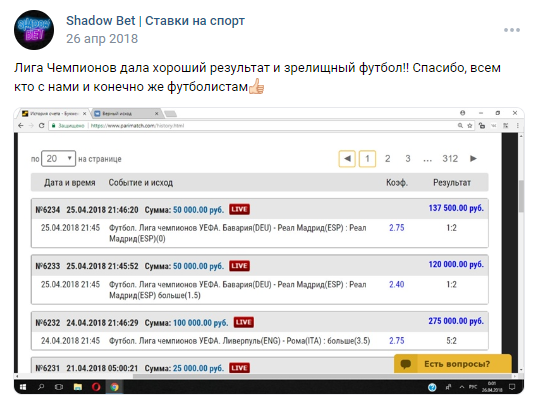Click the Результат column header
The image size is (533, 404).
click(x=452, y=183)
